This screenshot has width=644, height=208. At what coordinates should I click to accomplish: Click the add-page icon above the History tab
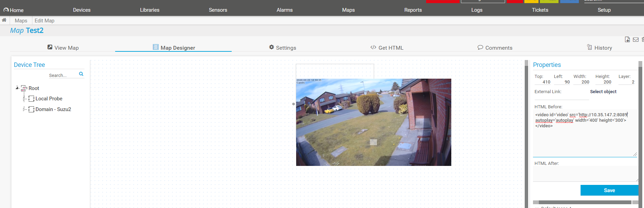[x=627, y=40]
